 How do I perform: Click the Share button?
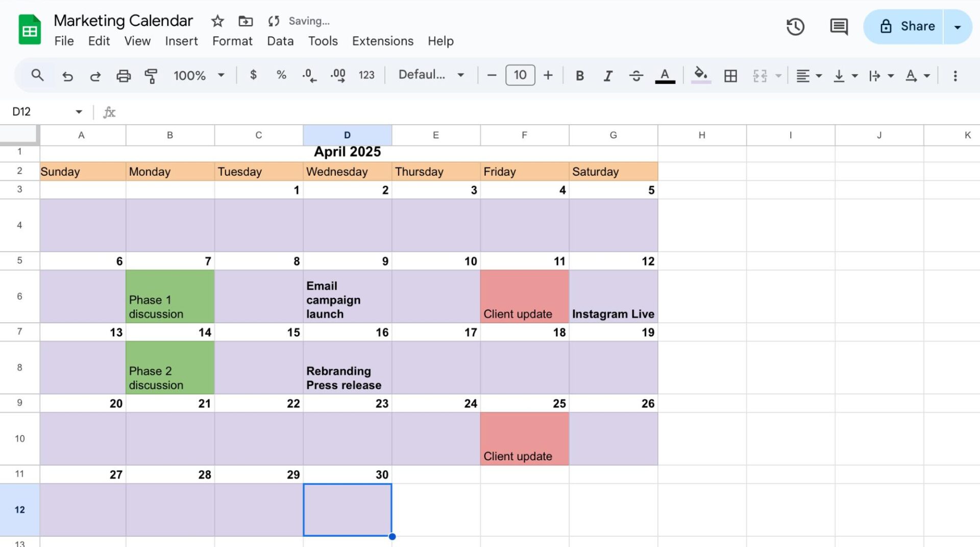[x=913, y=27]
